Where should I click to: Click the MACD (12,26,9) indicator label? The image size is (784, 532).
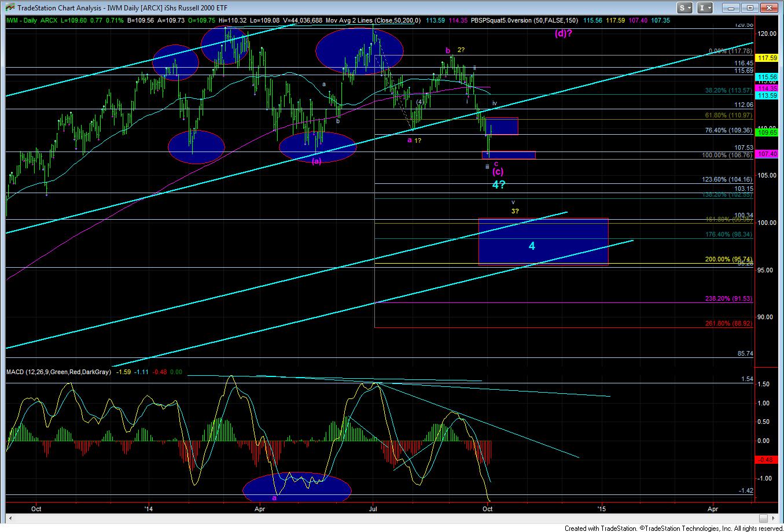(x=58, y=372)
